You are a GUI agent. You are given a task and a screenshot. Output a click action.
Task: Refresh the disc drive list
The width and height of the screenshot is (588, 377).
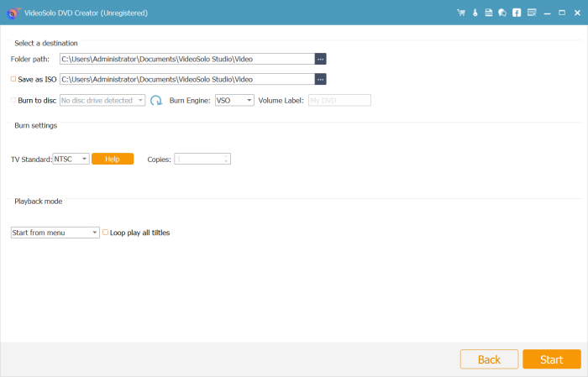(156, 101)
